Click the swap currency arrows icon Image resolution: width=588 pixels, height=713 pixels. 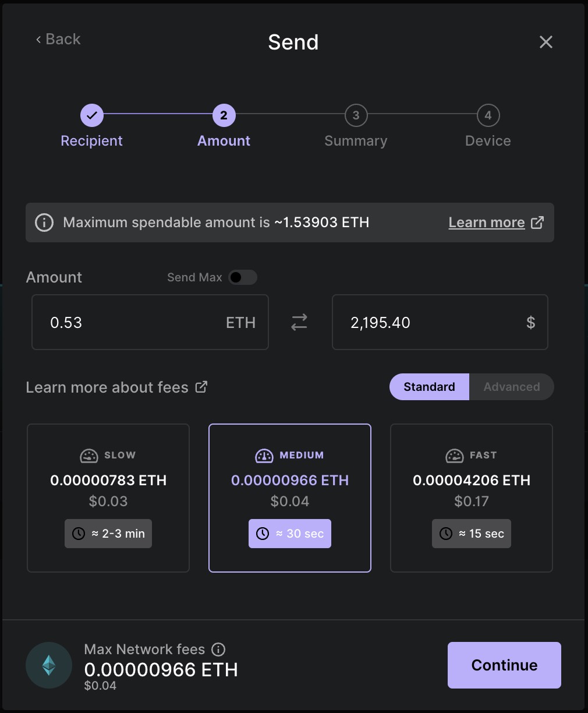[299, 322]
